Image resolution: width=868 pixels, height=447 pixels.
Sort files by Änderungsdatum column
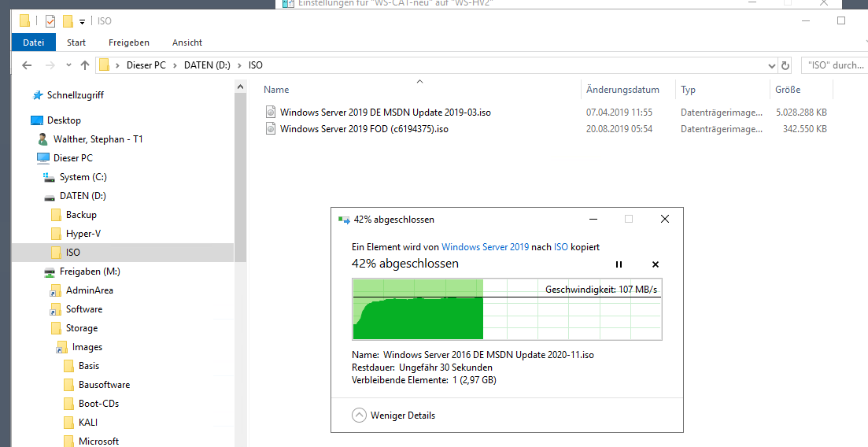(x=622, y=90)
